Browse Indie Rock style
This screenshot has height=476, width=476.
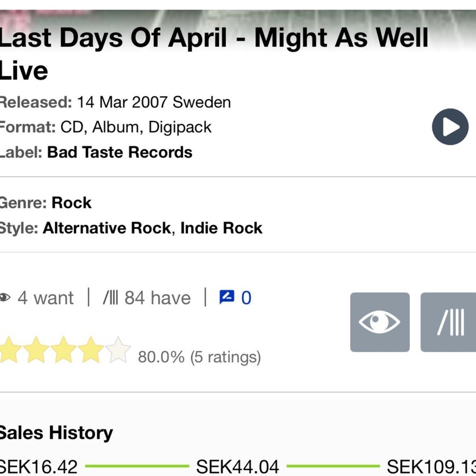point(221,228)
